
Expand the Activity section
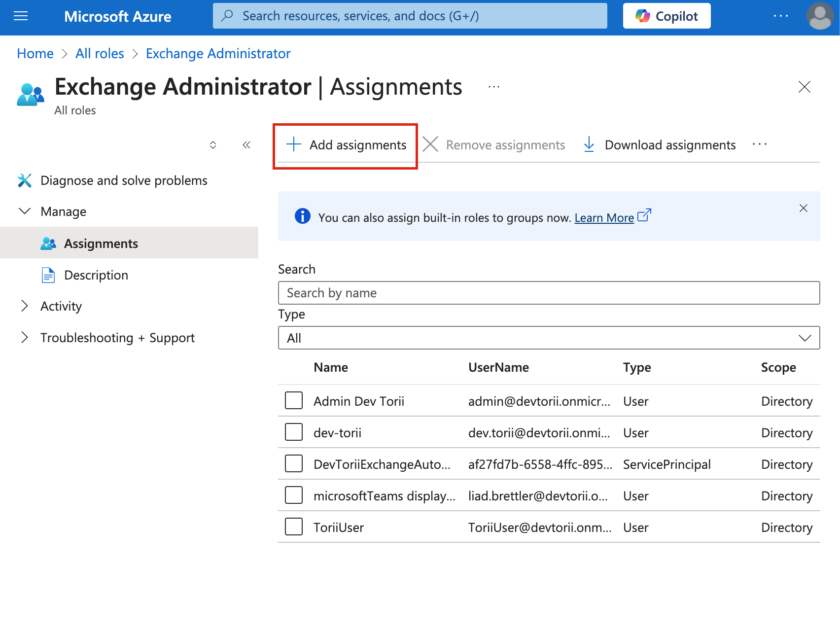click(25, 306)
